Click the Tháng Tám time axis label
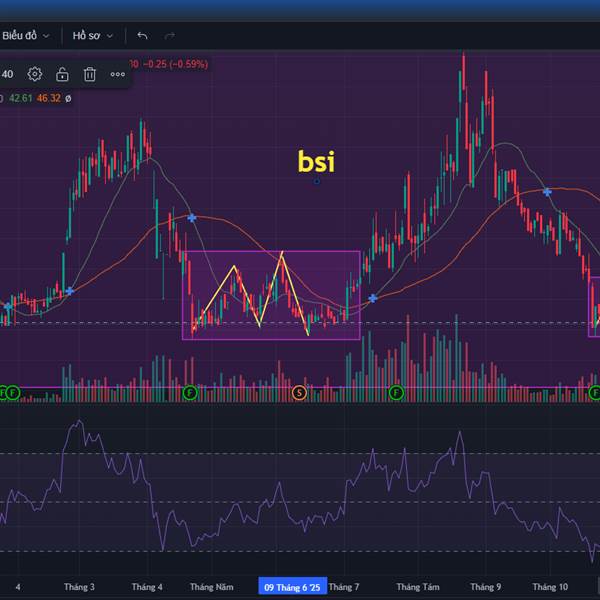This screenshot has width=600, height=600. pos(418,587)
